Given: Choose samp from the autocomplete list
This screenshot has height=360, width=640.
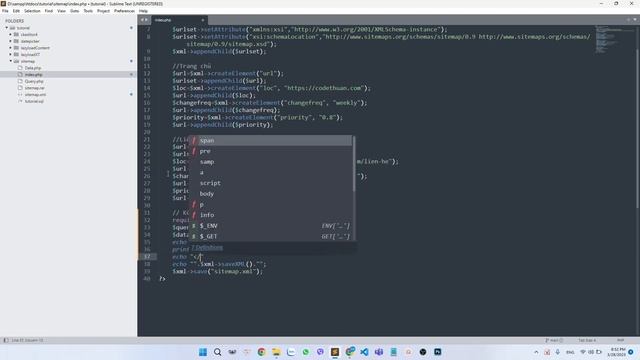Looking at the screenshot, I should [271, 162].
